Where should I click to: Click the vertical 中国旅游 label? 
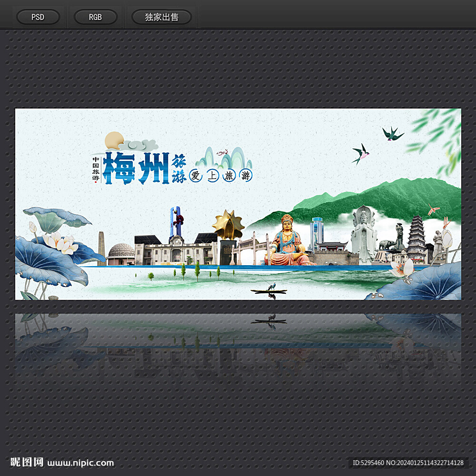[96, 169]
